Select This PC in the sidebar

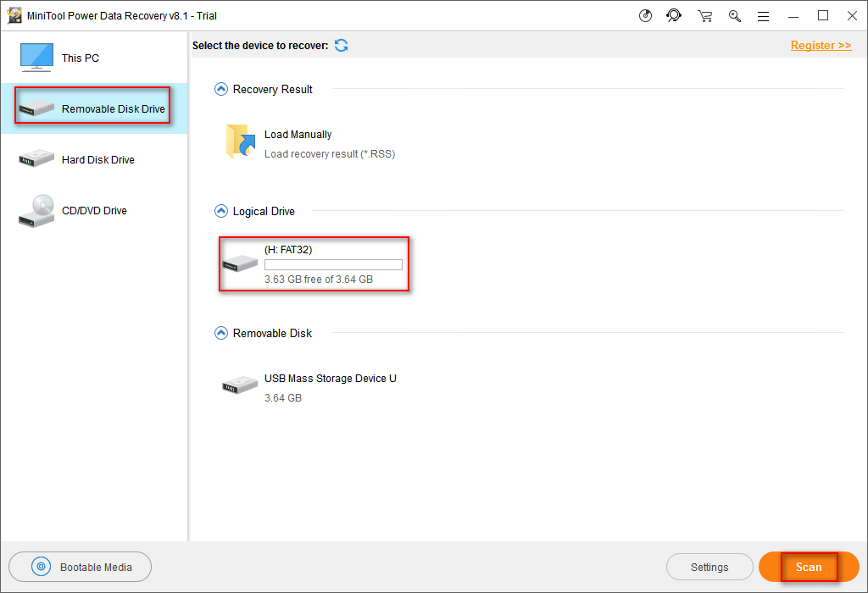[x=94, y=58]
